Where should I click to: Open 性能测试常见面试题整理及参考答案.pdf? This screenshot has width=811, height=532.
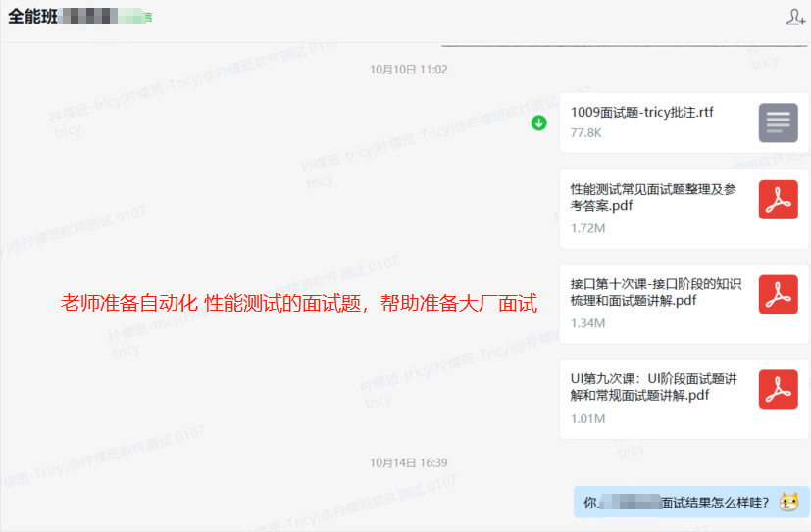(652, 197)
